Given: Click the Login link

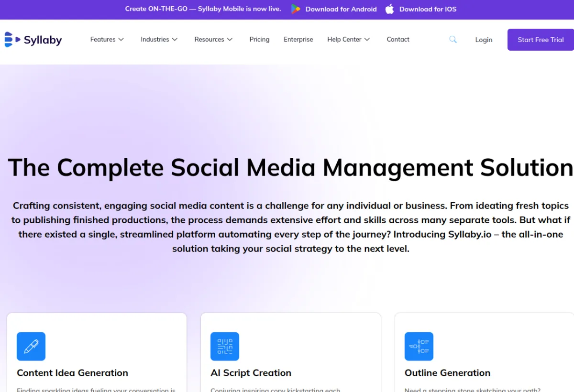Looking at the screenshot, I should (x=484, y=40).
